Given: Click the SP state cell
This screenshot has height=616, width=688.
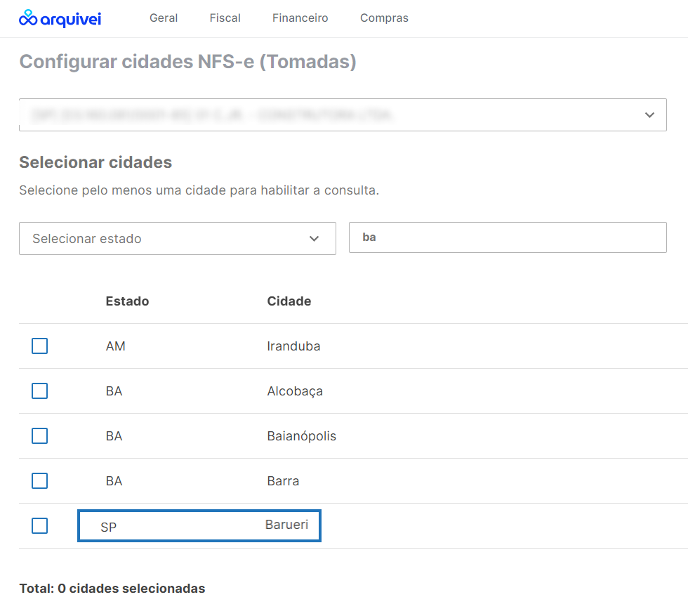Looking at the screenshot, I should pyautogui.click(x=108, y=527).
